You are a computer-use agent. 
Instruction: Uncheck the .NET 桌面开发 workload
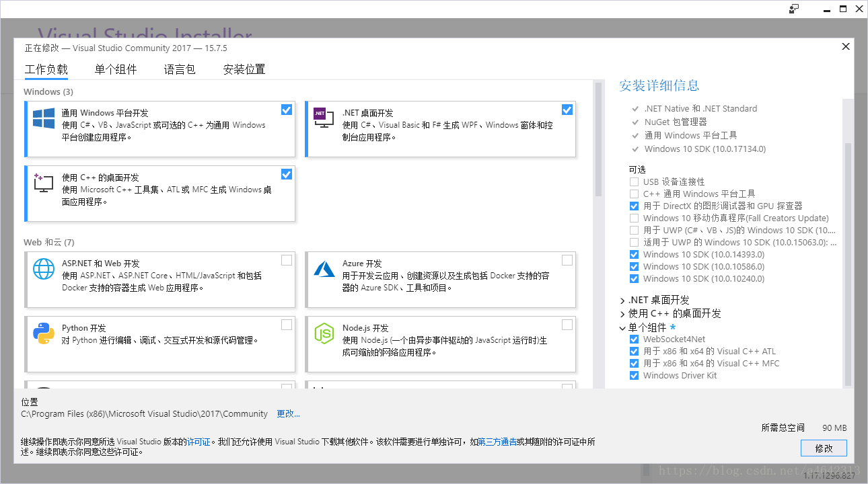point(567,110)
